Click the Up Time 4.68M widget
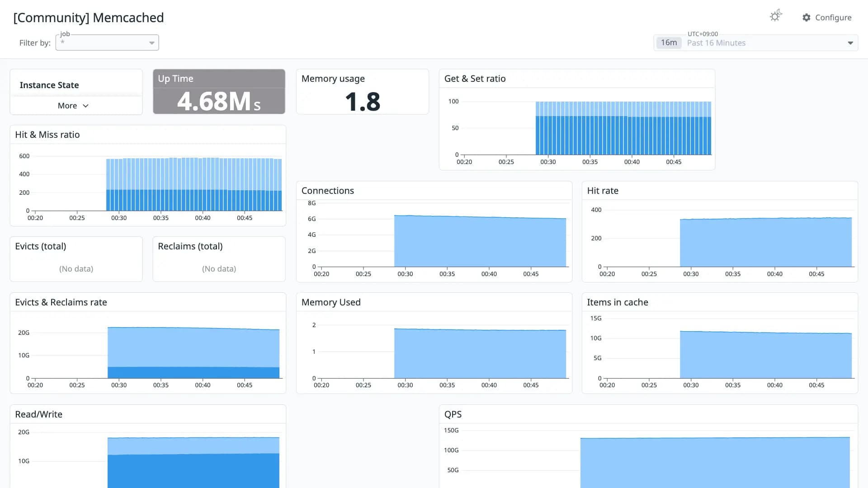The height and width of the screenshot is (488, 868). 219,92
